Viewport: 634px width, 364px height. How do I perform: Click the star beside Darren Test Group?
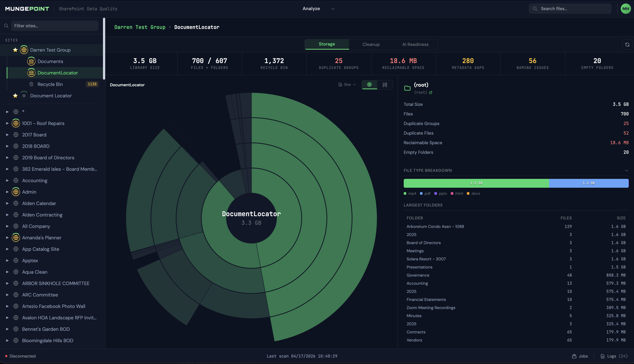[15, 50]
